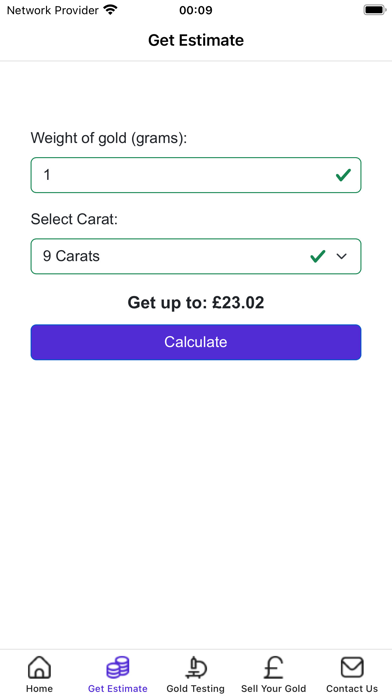Screen dimensions: 392x696
Task: Open the Gold Testing microscope icon
Action: [x=196, y=667]
